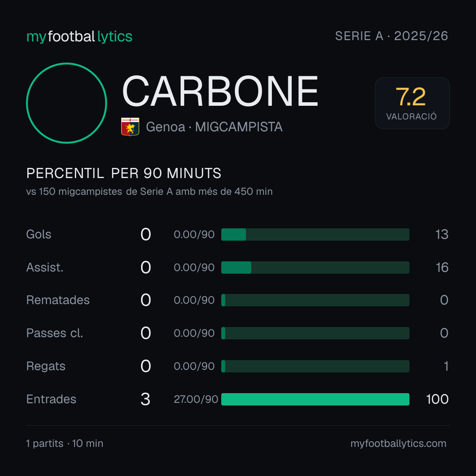The height and width of the screenshot is (476, 476).
Task: Click the Gols percentile number 13
Action: click(442, 234)
